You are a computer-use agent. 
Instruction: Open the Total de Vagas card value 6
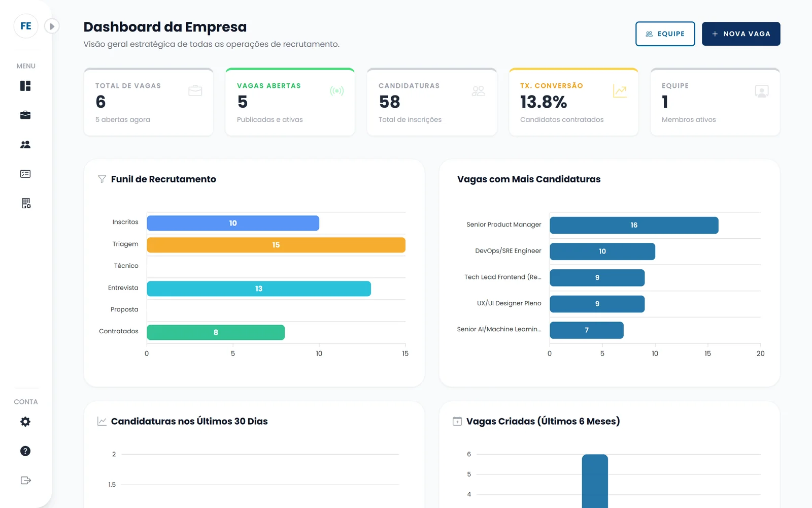point(100,102)
